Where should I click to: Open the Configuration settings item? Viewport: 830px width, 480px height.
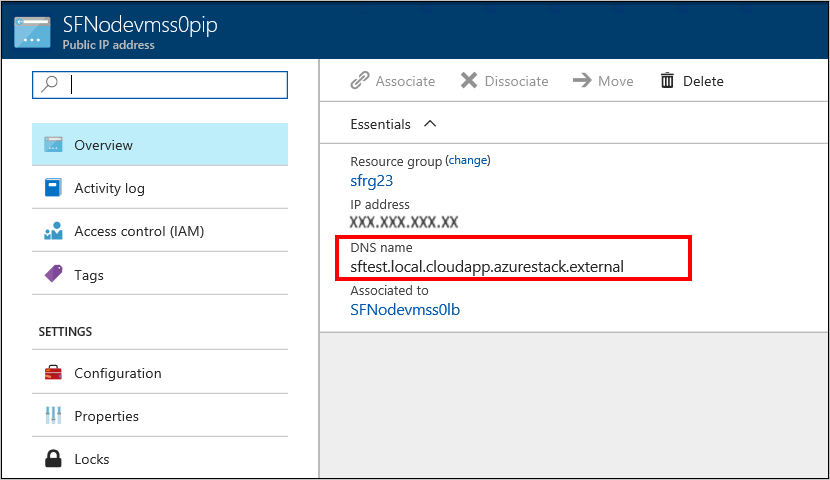point(160,373)
